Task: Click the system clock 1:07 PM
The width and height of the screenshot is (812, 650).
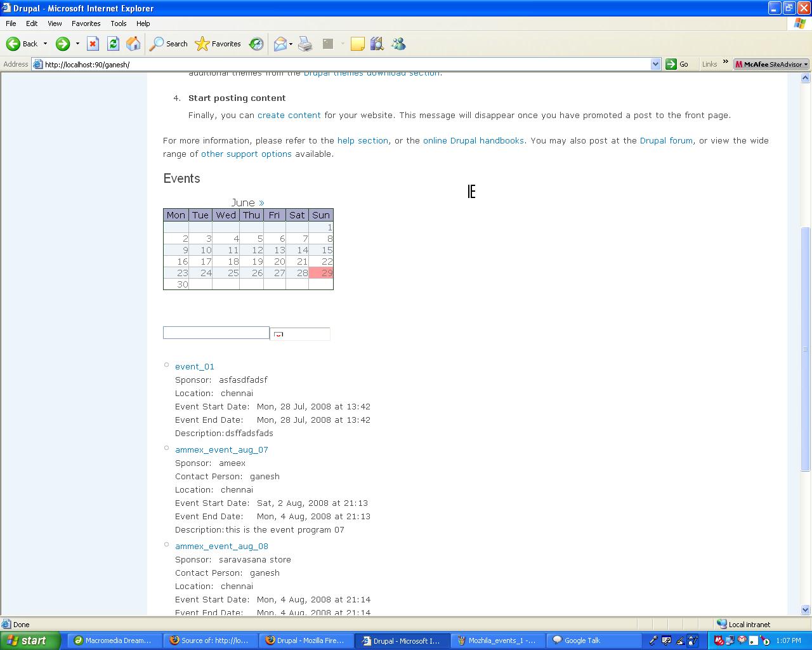Action: click(x=789, y=640)
